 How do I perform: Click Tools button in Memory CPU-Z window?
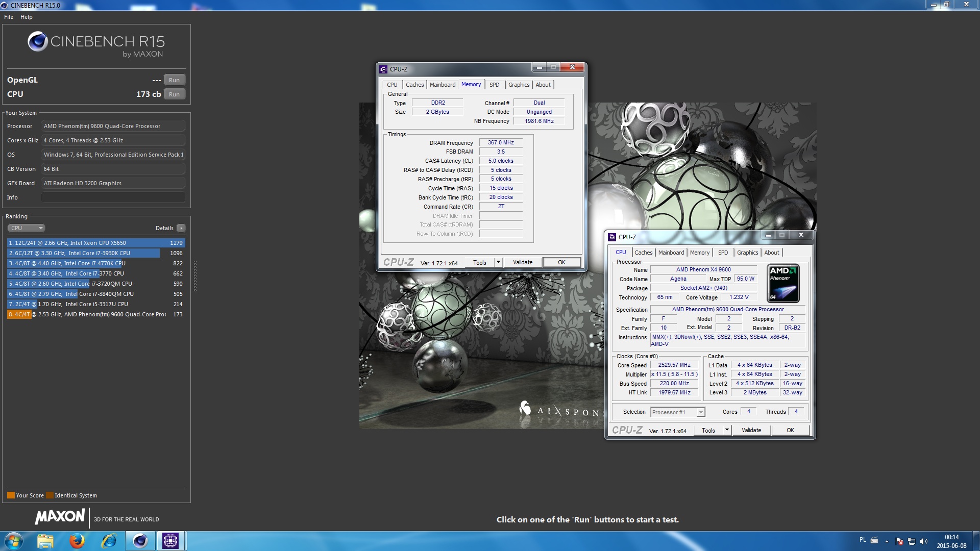coord(480,262)
